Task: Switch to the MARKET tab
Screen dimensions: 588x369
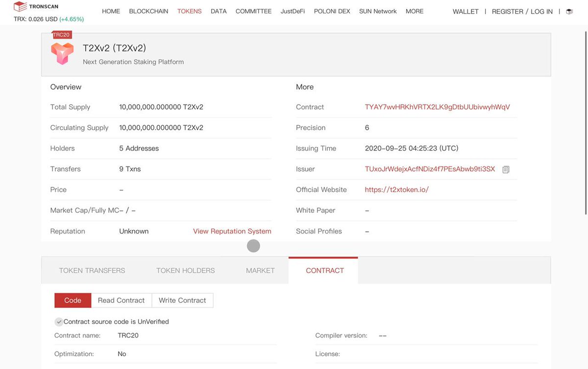Action: [x=260, y=271]
